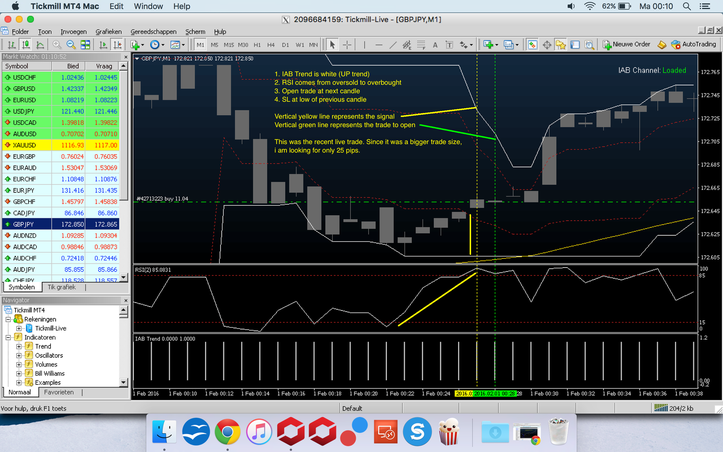This screenshot has height=452, width=723.
Task: Select the equidistant channel tool
Action: point(407,45)
